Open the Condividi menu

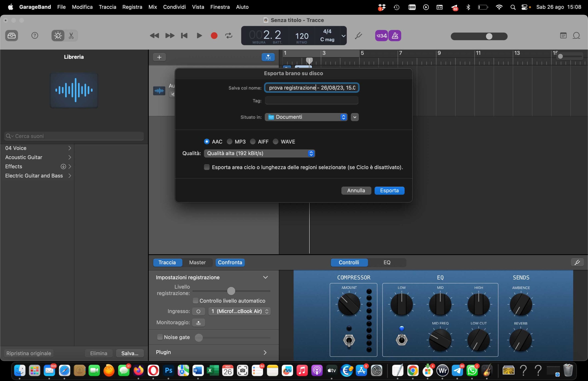[x=174, y=7]
